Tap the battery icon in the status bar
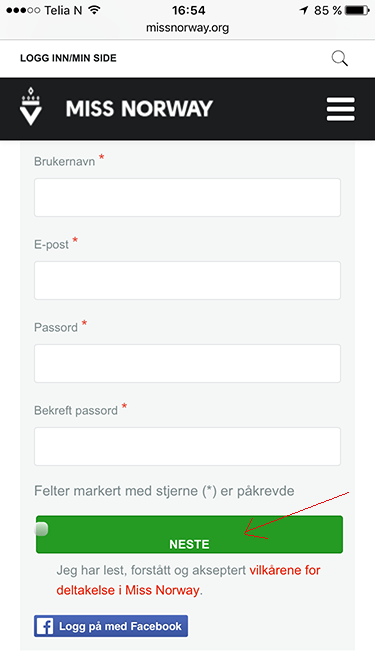Screen dimensions: 375x667 (x=357, y=10)
